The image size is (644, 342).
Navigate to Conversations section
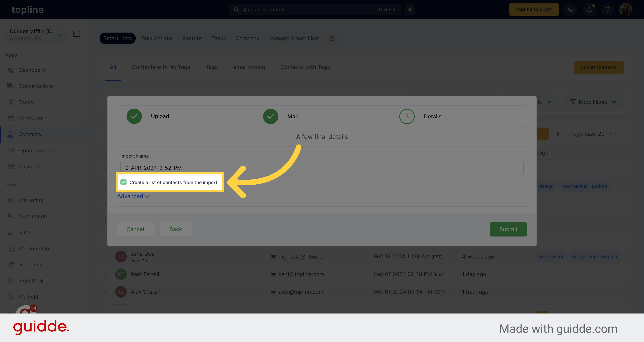click(x=36, y=86)
